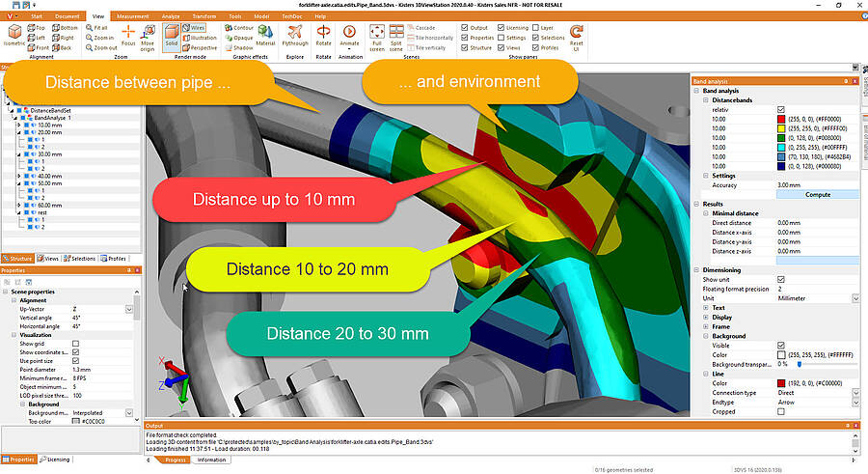This screenshot has width=868, height=474.
Task: Set the view alignment to Top
Action: point(37,28)
